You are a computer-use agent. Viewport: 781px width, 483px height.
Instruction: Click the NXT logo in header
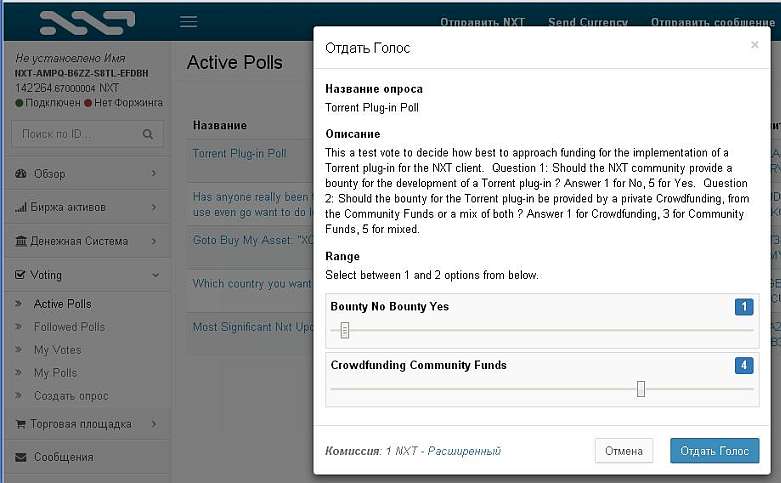point(87,23)
